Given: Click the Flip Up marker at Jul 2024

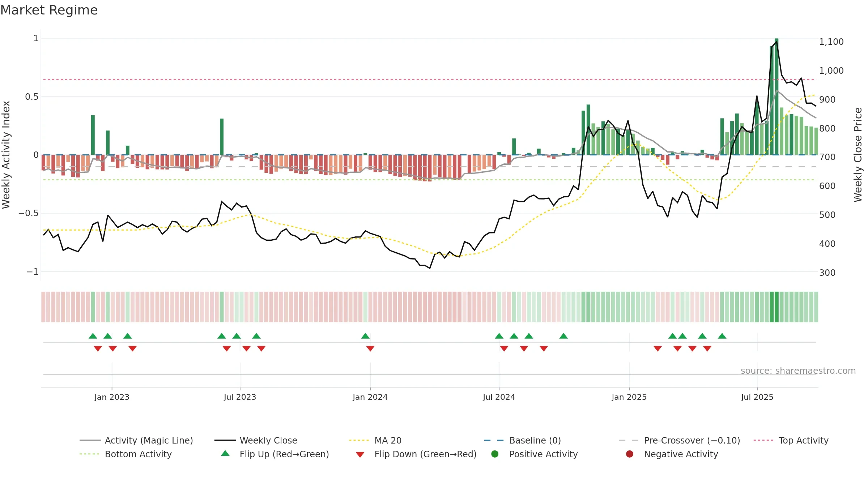Looking at the screenshot, I should pyautogui.click(x=499, y=336).
